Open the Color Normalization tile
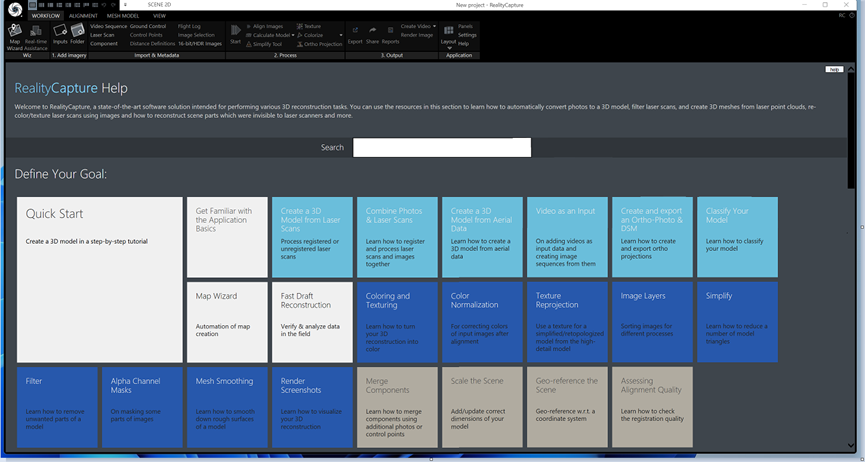 click(482, 322)
